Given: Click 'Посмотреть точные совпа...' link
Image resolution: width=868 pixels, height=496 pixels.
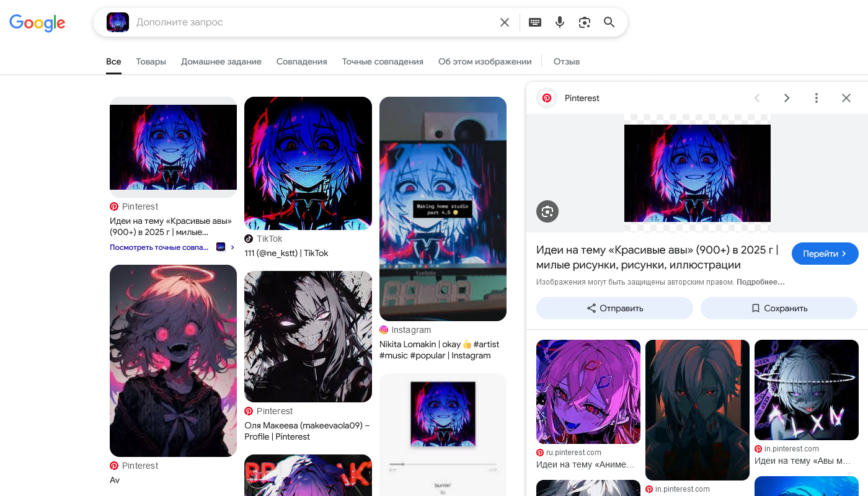Looking at the screenshot, I should click(159, 247).
